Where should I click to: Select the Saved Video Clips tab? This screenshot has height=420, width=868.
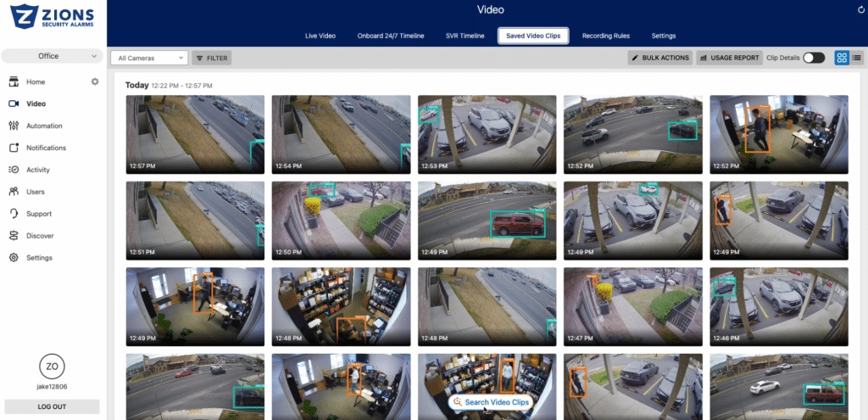coord(533,36)
